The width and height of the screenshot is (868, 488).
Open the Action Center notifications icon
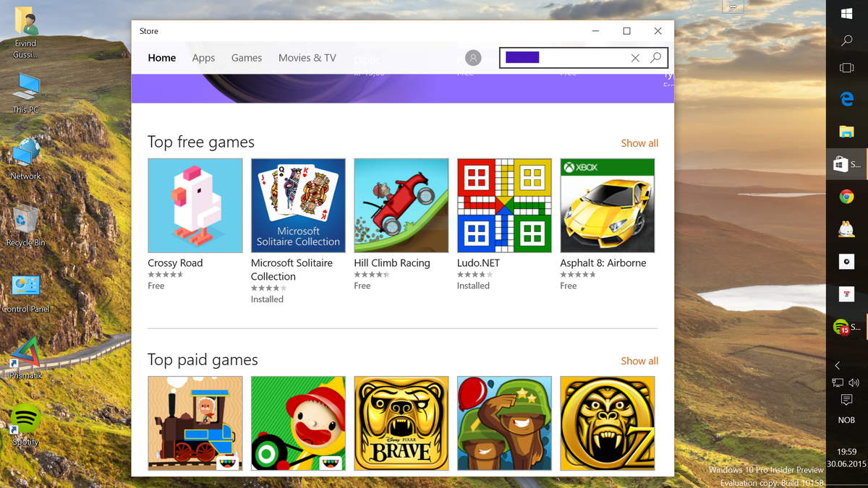pyautogui.click(x=847, y=401)
